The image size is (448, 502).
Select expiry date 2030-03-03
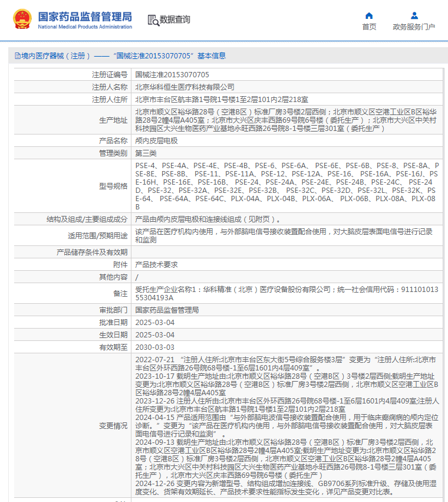tap(155, 347)
